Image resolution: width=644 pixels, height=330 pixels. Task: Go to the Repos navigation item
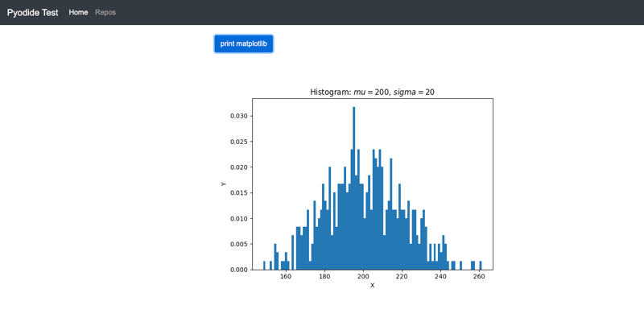click(x=105, y=13)
